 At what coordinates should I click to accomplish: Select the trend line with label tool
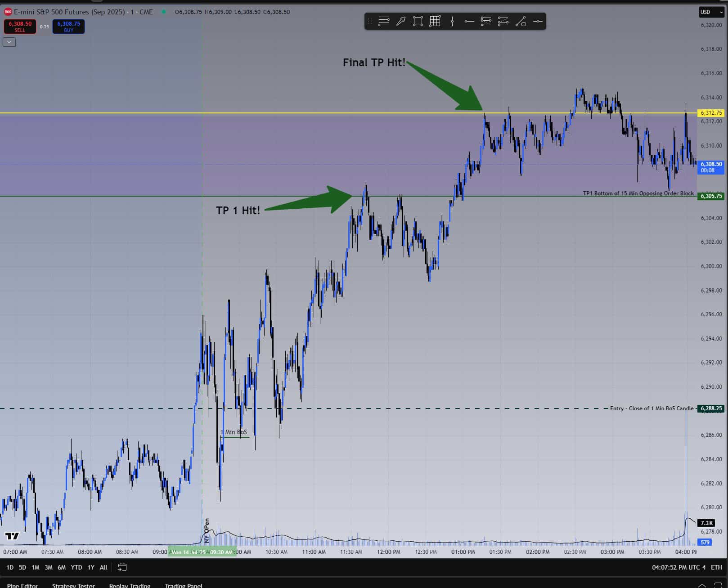pos(521,21)
